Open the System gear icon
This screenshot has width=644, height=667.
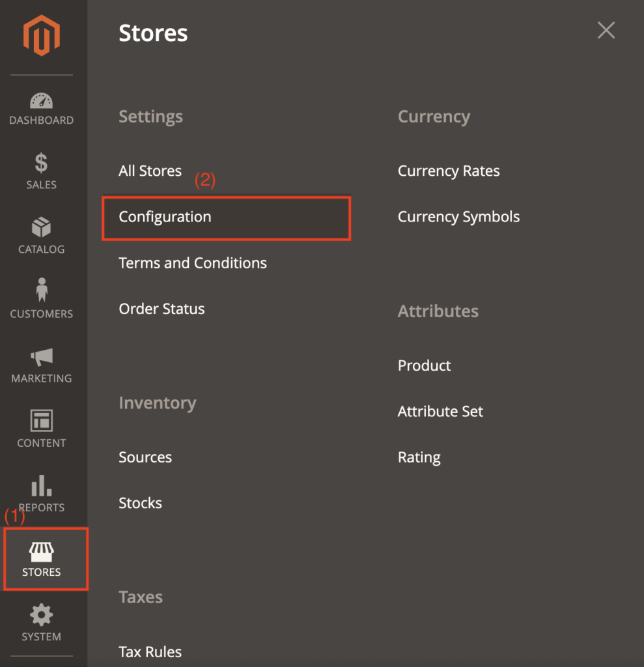point(42,615)
